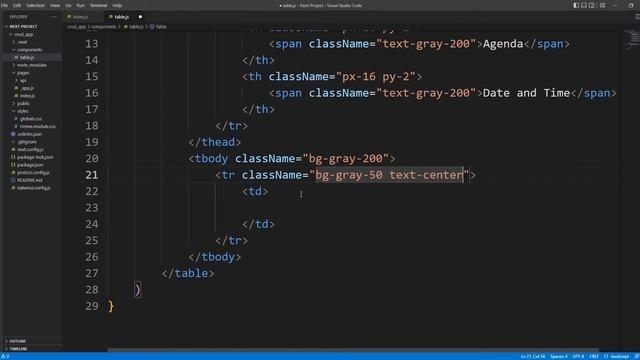This screenshot has width=640, height=360.
Task: Expand the public folder
Action: (x=23, y=103)
